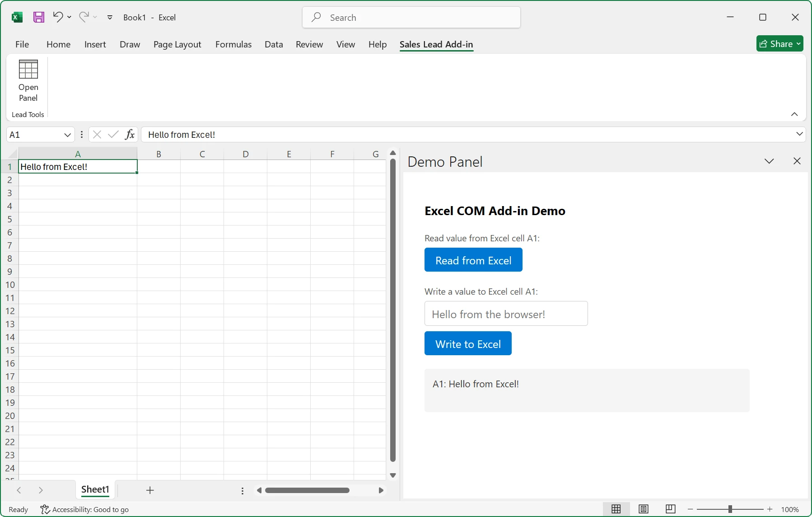Screen dimensions: 812x517
Task: Select Page Layout view icon in status bar
Action: [x=644, y=509]
